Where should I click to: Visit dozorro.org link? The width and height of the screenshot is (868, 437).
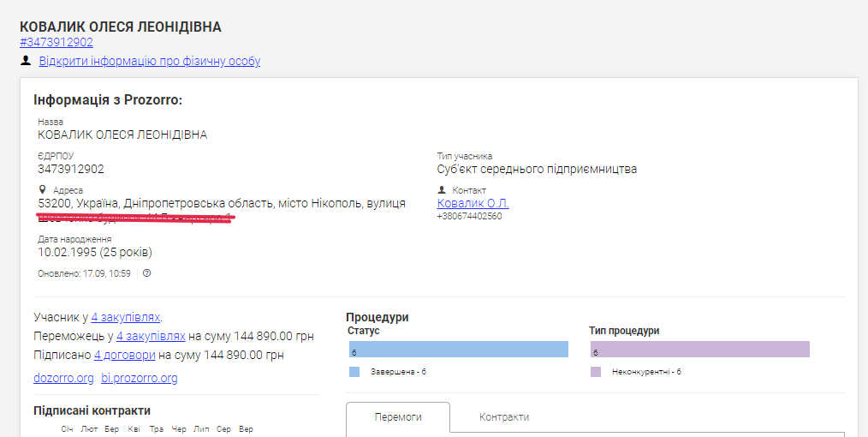(63, 378)
